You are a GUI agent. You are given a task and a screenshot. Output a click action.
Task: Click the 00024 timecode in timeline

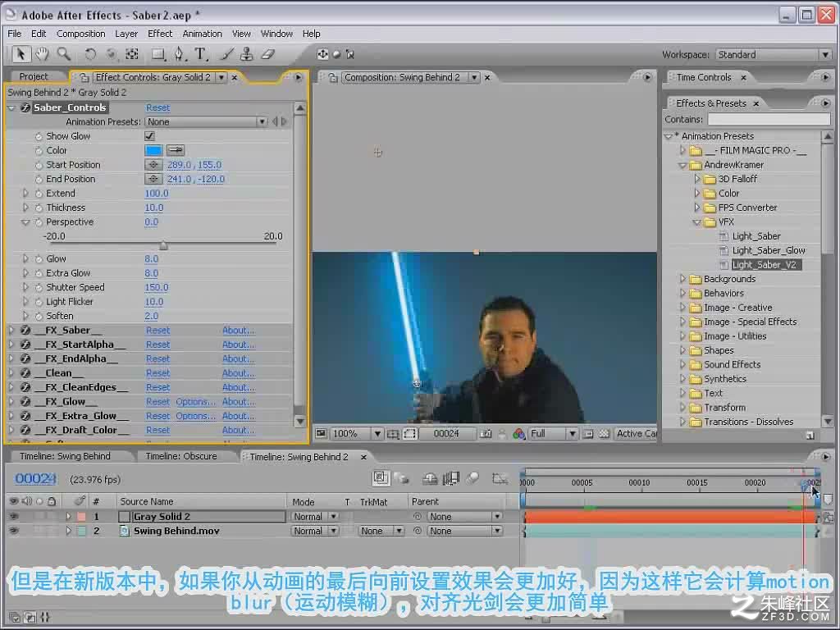35,478
